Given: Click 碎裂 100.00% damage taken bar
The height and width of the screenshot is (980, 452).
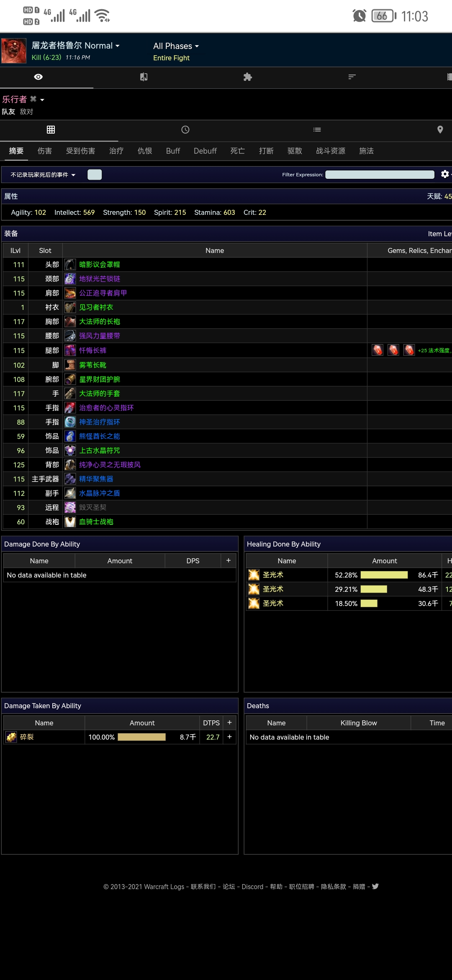Looking at the screenshot, I should 141,737.
